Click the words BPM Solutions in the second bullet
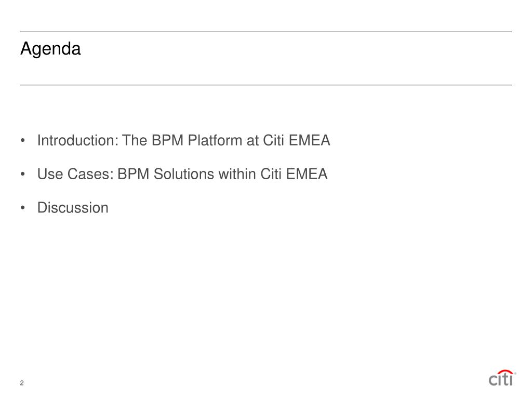The width and height of the screenshot is (532, 399). coord(166,174)
